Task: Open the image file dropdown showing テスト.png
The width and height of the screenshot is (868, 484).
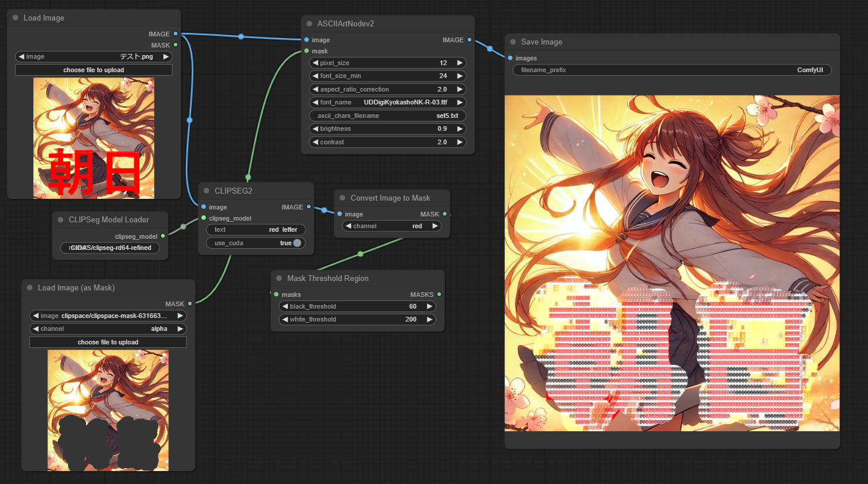Action: coord(94,57)
